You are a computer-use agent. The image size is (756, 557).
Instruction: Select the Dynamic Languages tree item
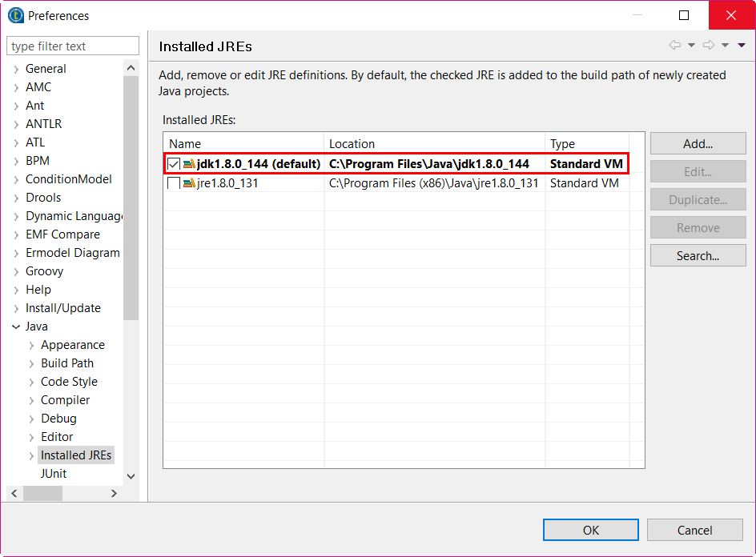click(74, 216)
